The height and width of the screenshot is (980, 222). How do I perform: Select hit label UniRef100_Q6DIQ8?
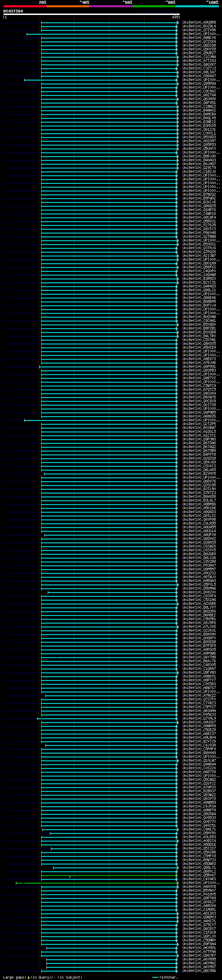pyautogui.click(x=199, y=45)
